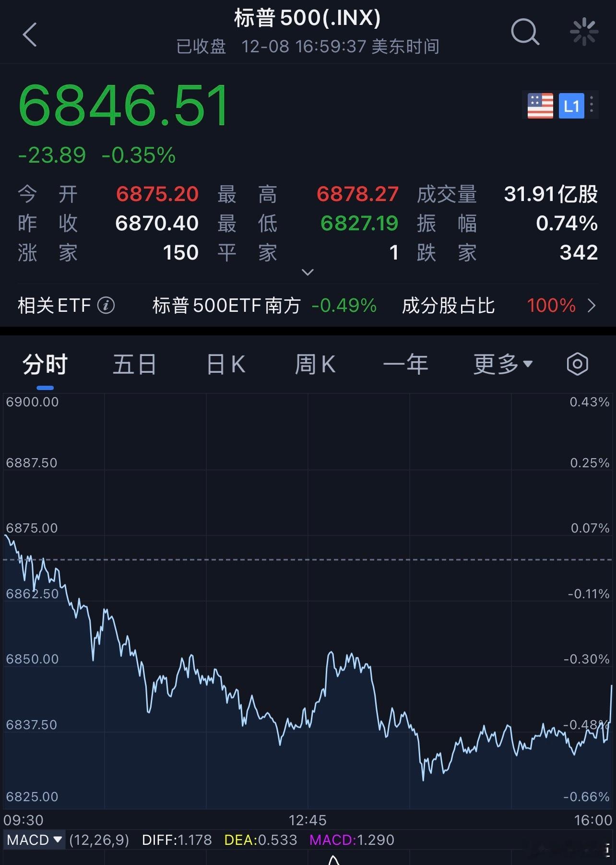Tap the high price 6878.27
The image size is (616, 865).
coord(357,194)
